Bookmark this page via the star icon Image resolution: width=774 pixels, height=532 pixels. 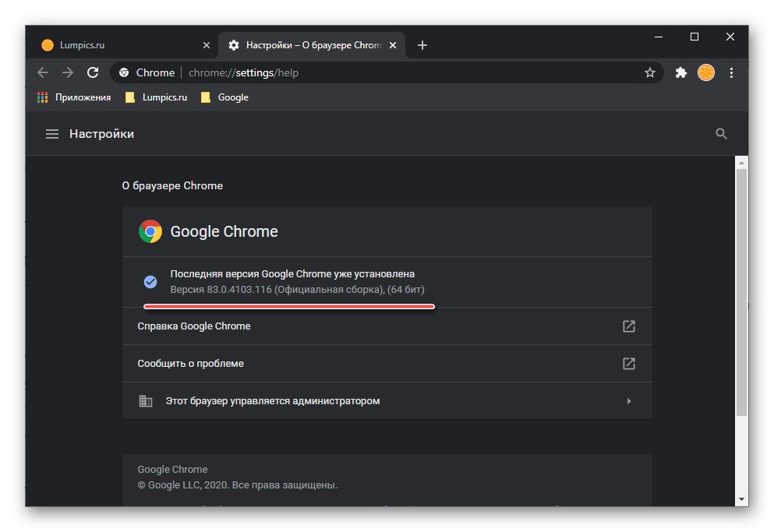[650, 72]
